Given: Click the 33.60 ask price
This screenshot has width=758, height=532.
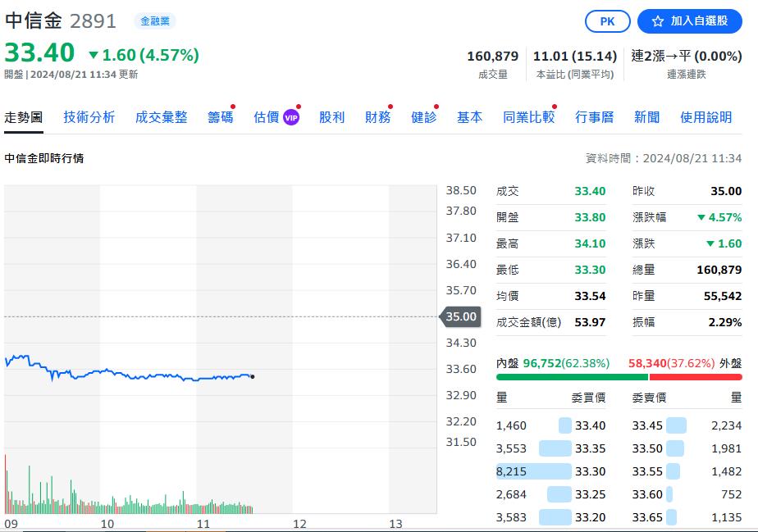Looking at the screenshot, I should tap(647, 495).
